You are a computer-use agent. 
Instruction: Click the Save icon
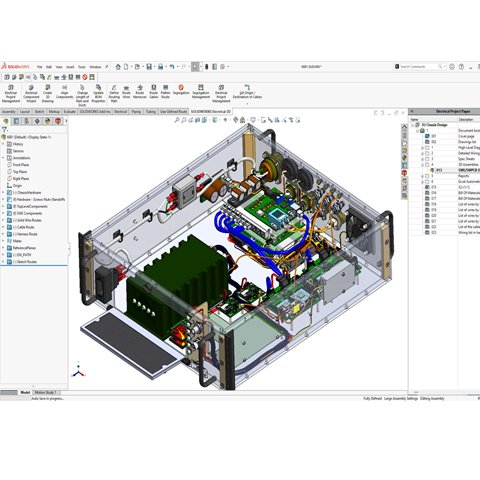(x=149, y=67)
